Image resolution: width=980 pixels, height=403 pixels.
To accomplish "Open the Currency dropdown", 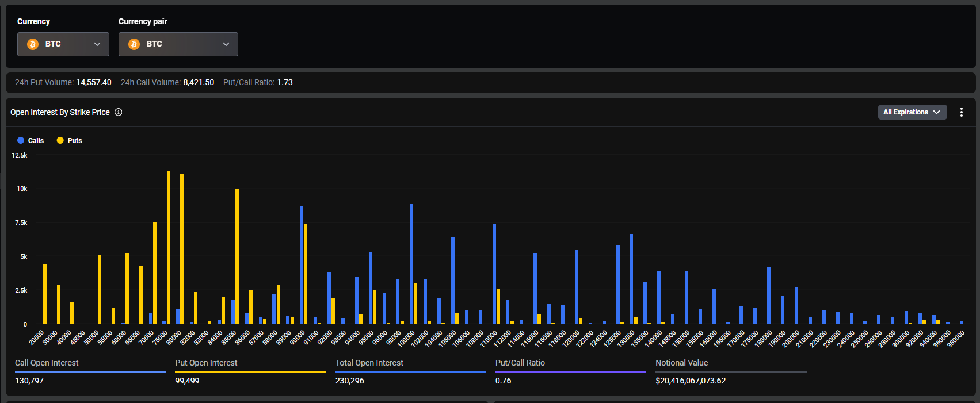I will 63,44.
